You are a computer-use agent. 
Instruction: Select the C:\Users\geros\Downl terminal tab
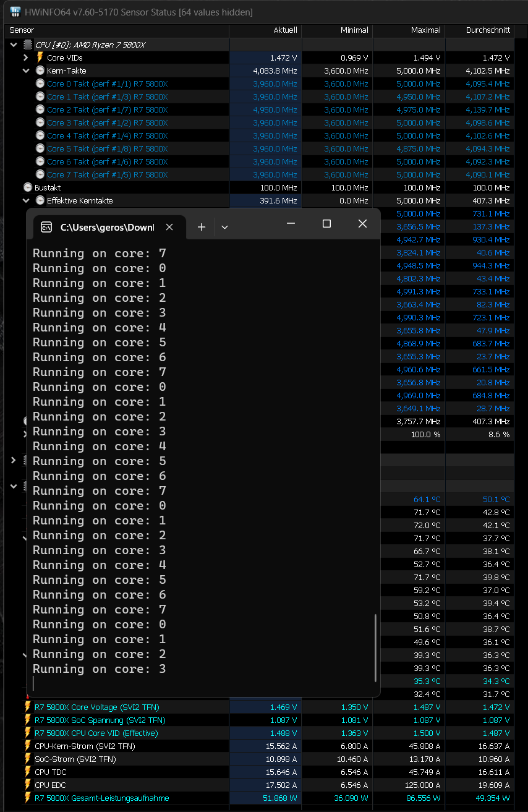click(x=109, y=227)
